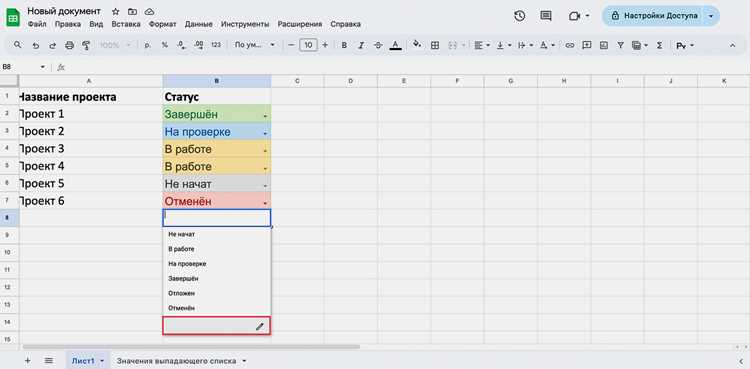Toggle strikethrough formatting
This screenshot has width=750, height=369.
coord(378,45)
